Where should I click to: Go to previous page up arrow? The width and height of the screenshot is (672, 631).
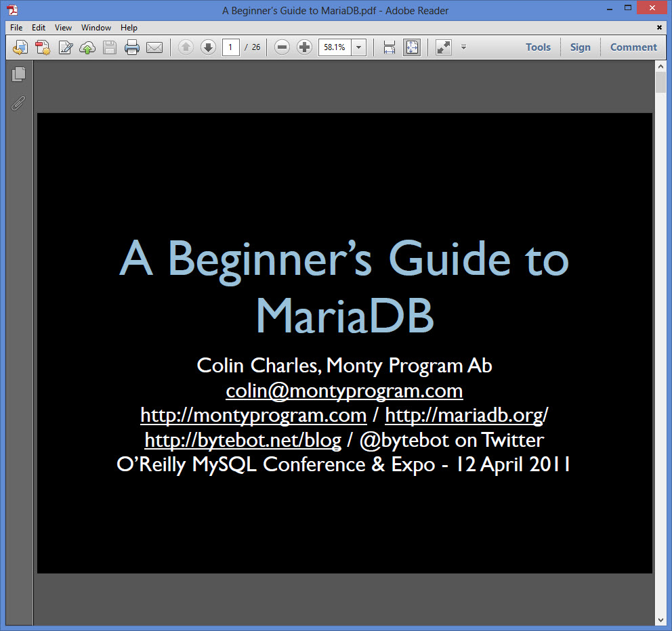pyautogui.click(x=186, y=47)
